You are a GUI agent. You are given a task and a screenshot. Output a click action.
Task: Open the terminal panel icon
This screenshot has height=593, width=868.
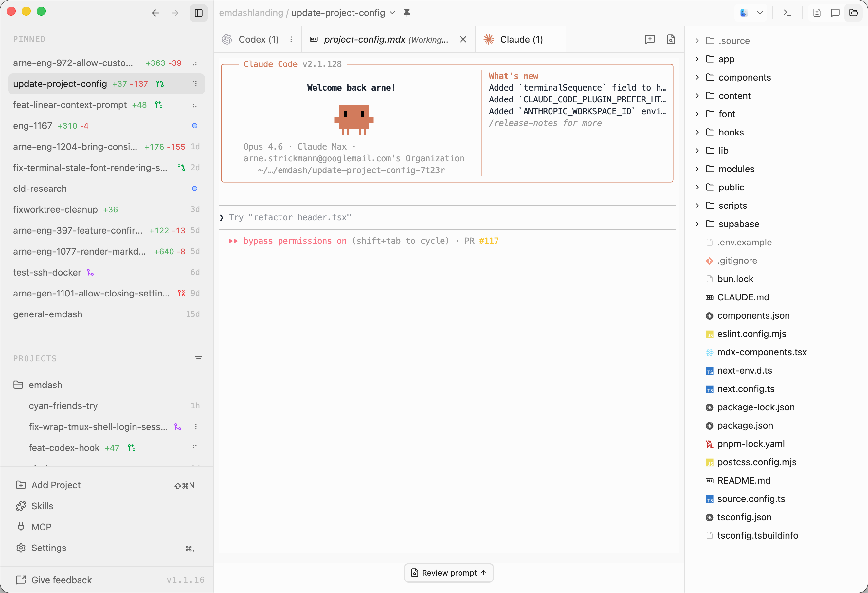787,13
